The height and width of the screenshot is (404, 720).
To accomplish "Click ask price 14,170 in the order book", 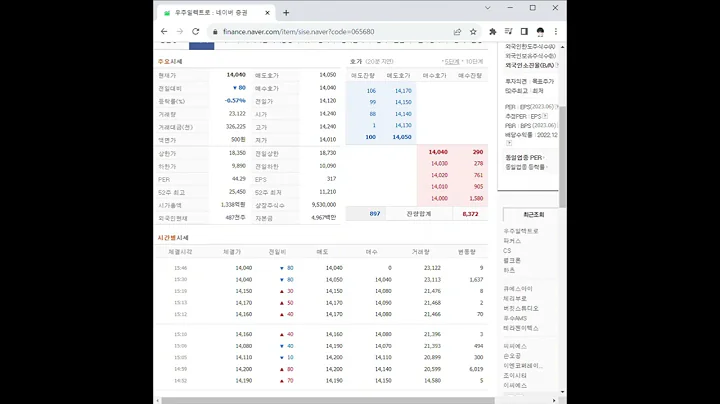I will click(x=403, y=91).
